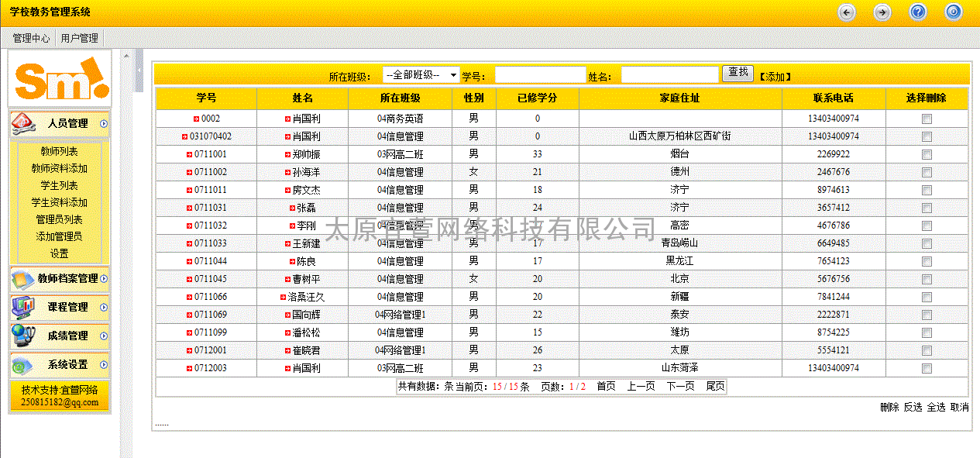
Task: Open the 管理中心 tab
Action: click(32, 38)
